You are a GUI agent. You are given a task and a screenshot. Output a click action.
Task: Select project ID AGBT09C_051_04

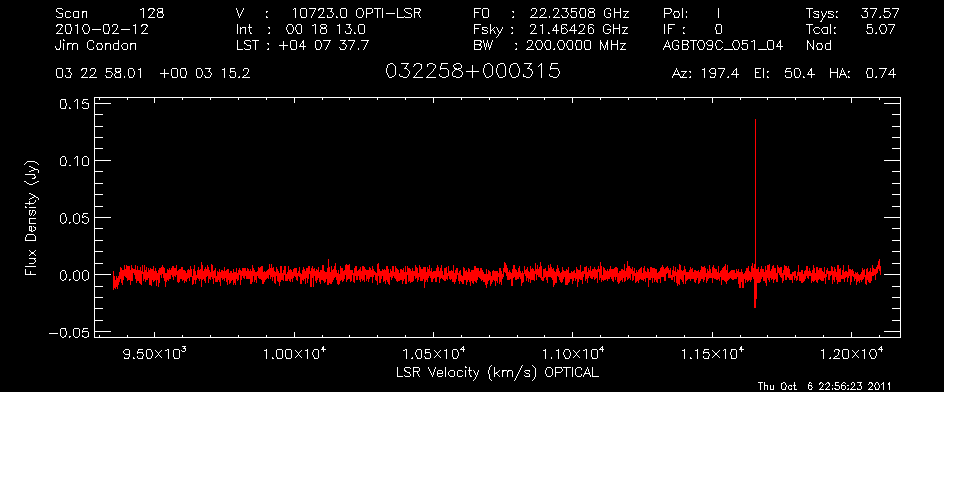(x=723, y=46)
